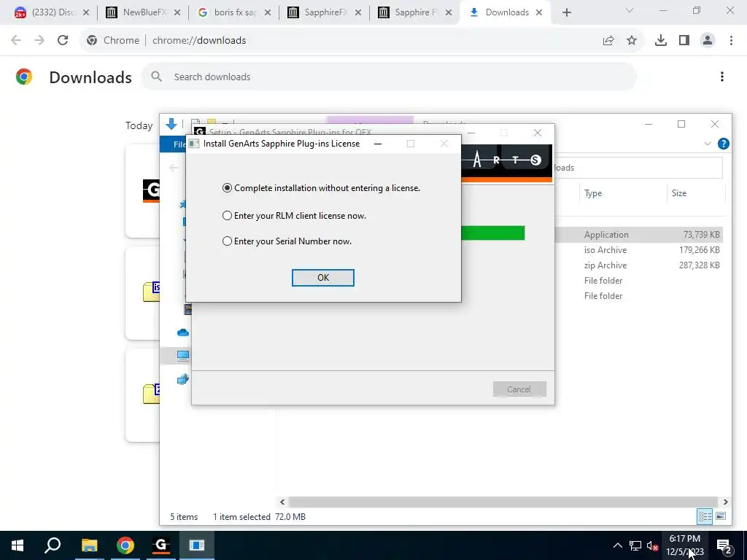Open File Explorer help icon

coord(723,144)
